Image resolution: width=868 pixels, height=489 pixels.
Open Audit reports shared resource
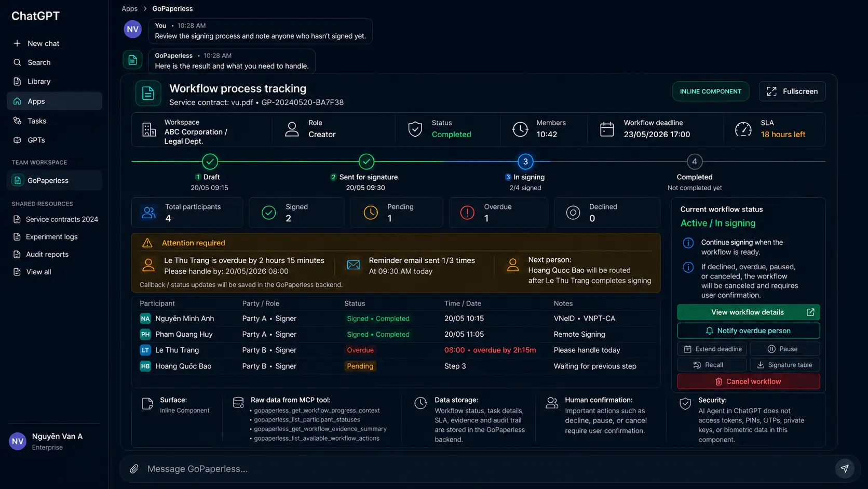coord(41,254)
